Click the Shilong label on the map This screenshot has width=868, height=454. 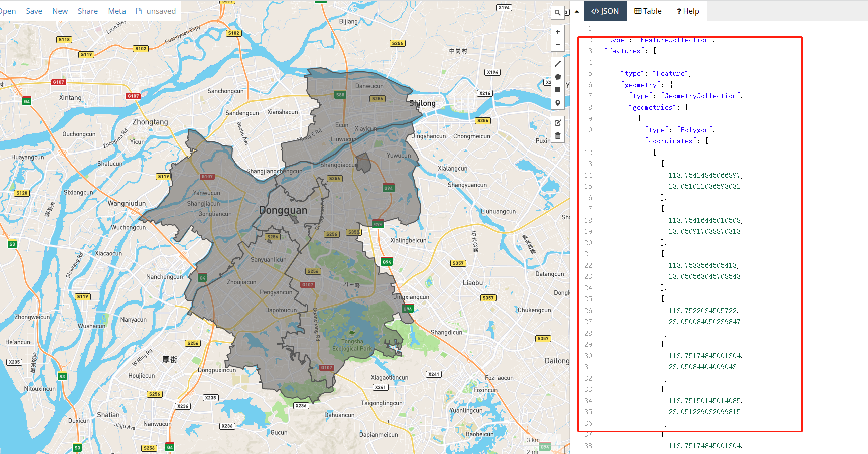tap(422, 103)
